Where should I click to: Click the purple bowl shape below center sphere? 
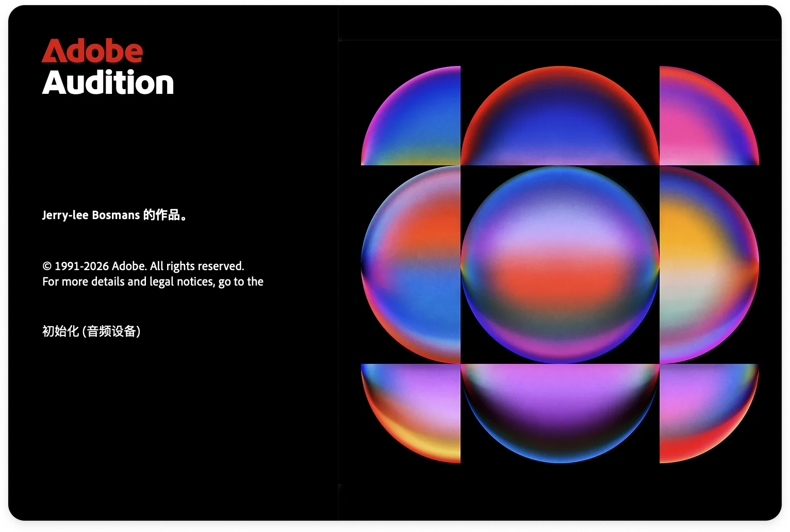coord(559,407)
